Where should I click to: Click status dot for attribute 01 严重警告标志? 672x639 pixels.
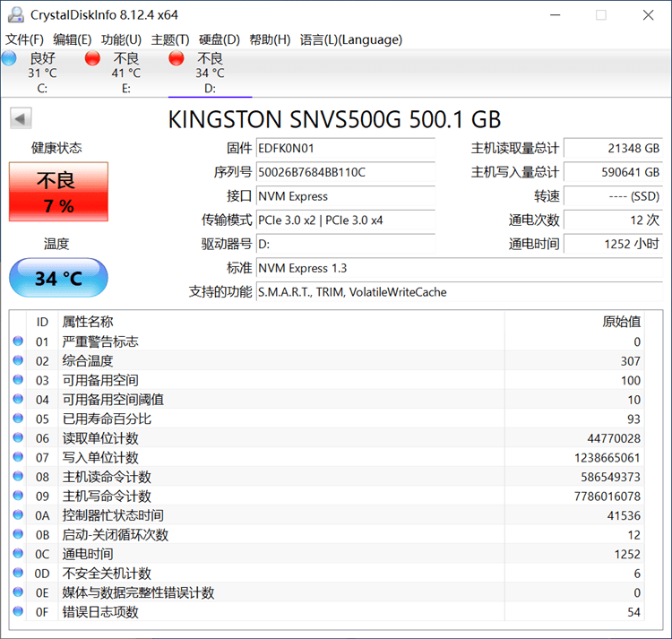pyautogui.click(x=18, y=341)
